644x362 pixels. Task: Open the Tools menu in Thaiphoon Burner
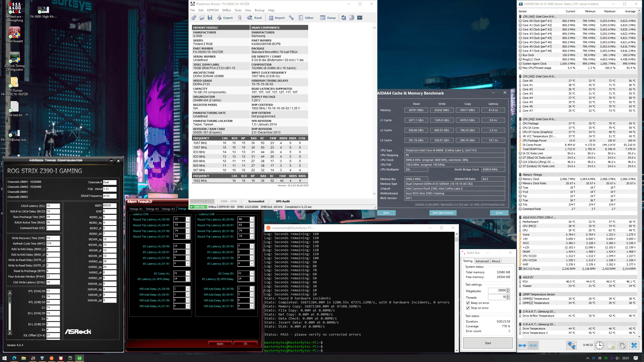[238, 10]
